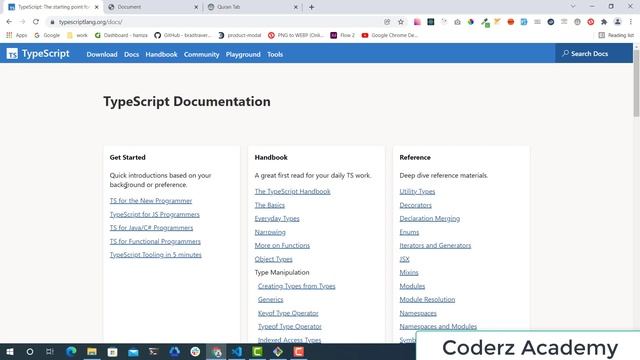Click the page vertical scrollbar thumb
The image size is (640, 360).
[x=636, y=83]
